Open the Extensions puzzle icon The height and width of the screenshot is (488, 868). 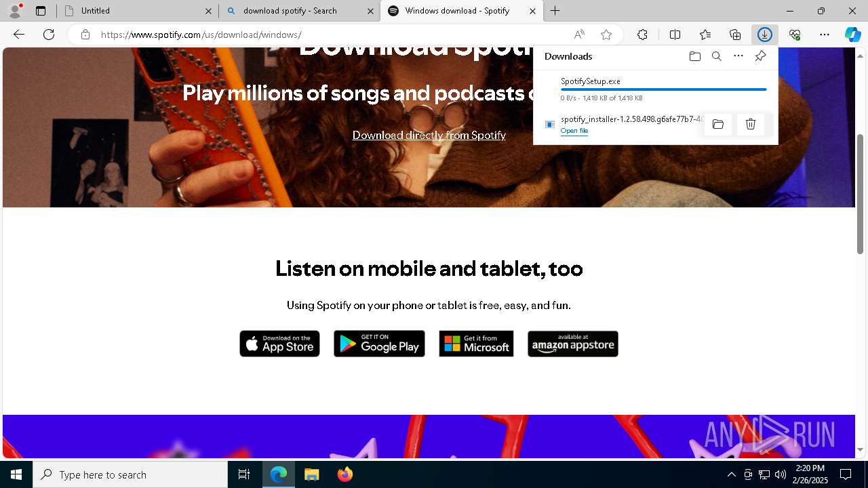click(642, 35)
